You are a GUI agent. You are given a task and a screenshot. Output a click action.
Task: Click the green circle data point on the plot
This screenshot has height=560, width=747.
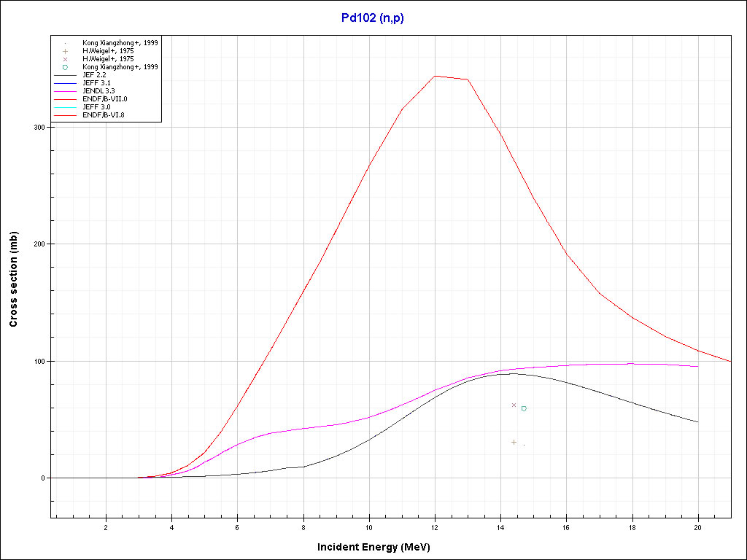(524, 408)
